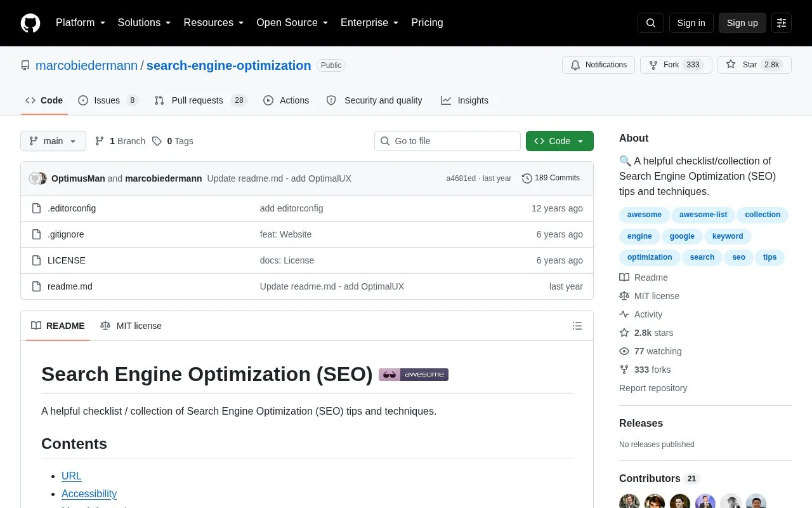This screenshot has width=812, height=508.
Task: Open the main branch selector dropdown
Action: 53,141
